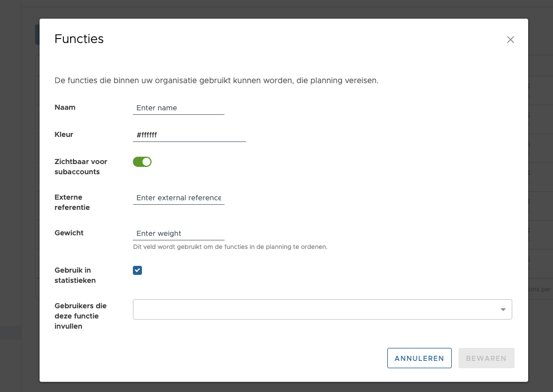Click the Gebruik in statistieken label
The image size is (553, 392).
(x=75, y=275)
